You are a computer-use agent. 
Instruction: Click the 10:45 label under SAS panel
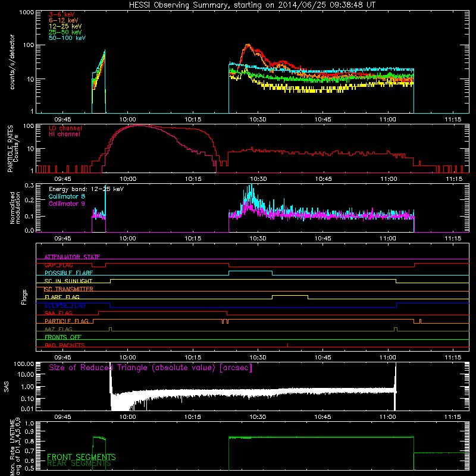pyautogui.click(x=322, y=417)
